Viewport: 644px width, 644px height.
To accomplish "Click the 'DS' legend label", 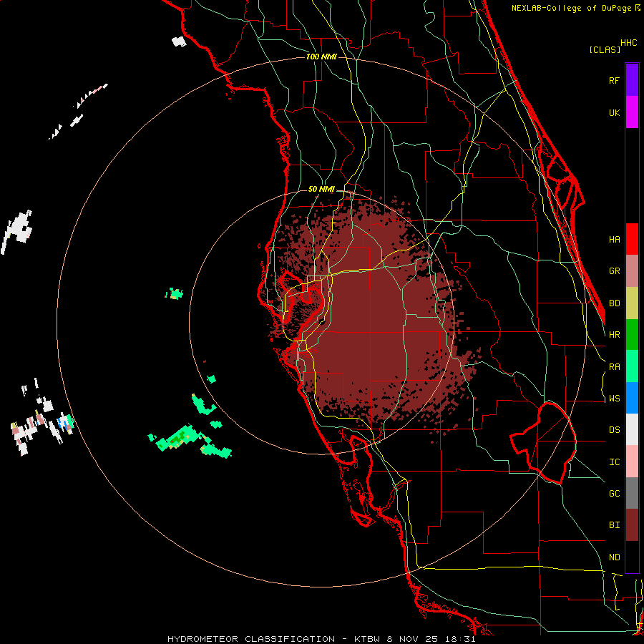I will [614, 430].
